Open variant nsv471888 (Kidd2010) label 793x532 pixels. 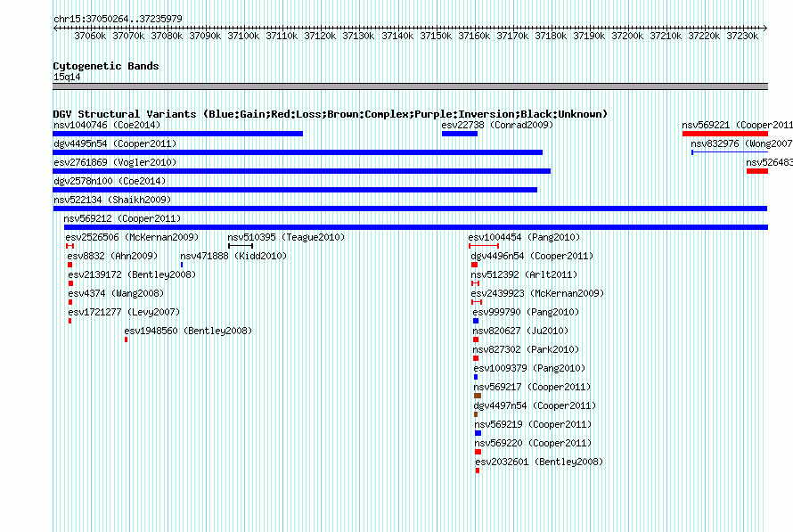point(233,256)
